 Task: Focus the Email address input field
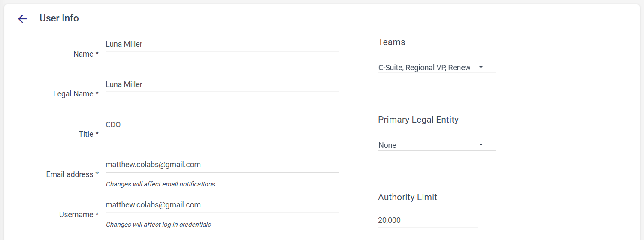pos(222,165)
